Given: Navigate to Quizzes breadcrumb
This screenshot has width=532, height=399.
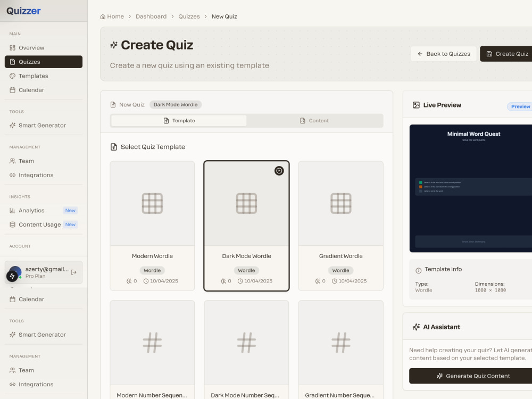Looking at the screenshot, I should pyautogui.click(x=189, y=16).
